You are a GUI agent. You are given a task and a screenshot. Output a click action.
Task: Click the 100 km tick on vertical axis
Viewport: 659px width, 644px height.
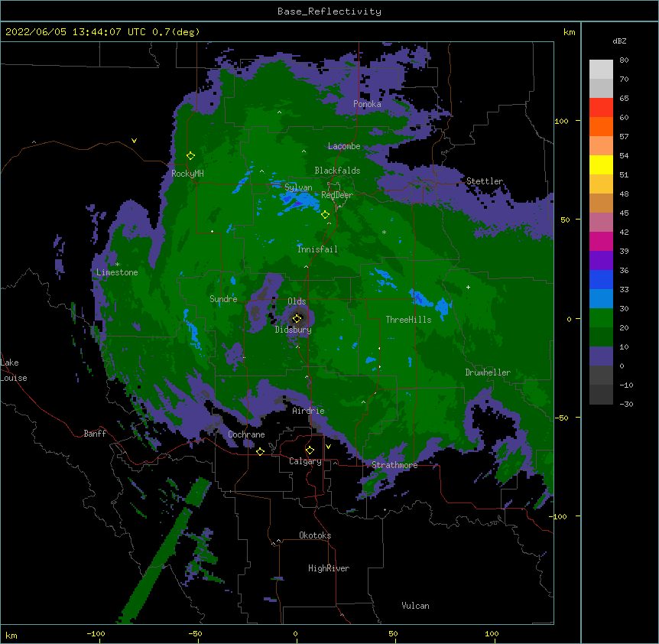[x=561, y=121]
